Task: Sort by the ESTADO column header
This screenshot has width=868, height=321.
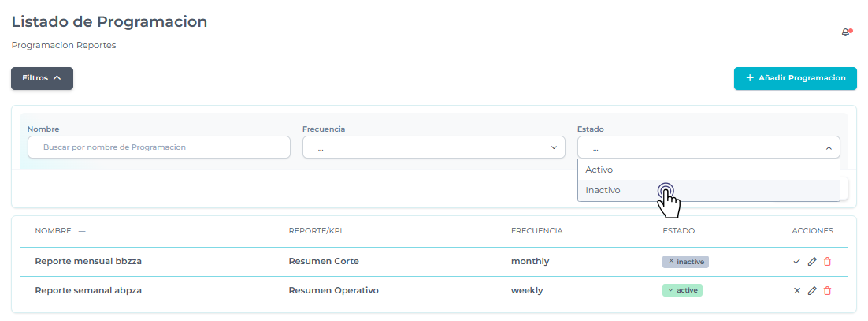Action: 679,231
